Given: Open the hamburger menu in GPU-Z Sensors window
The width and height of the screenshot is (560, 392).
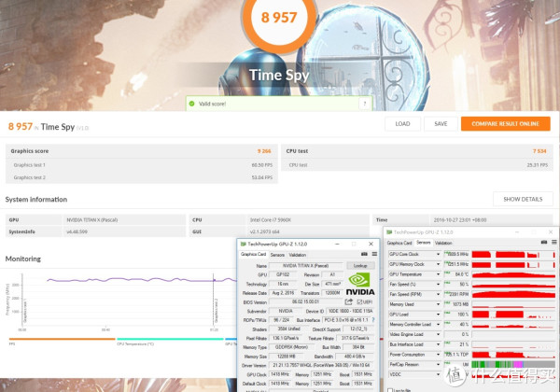Looking at the screenshot, I should (x=553, y=242).
